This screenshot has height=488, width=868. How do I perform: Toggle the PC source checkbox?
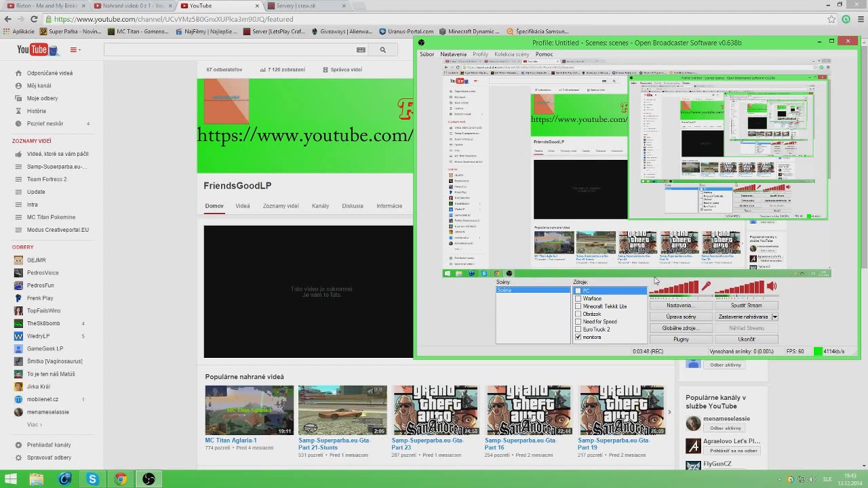pyautogui.click(x=578, y=291)
